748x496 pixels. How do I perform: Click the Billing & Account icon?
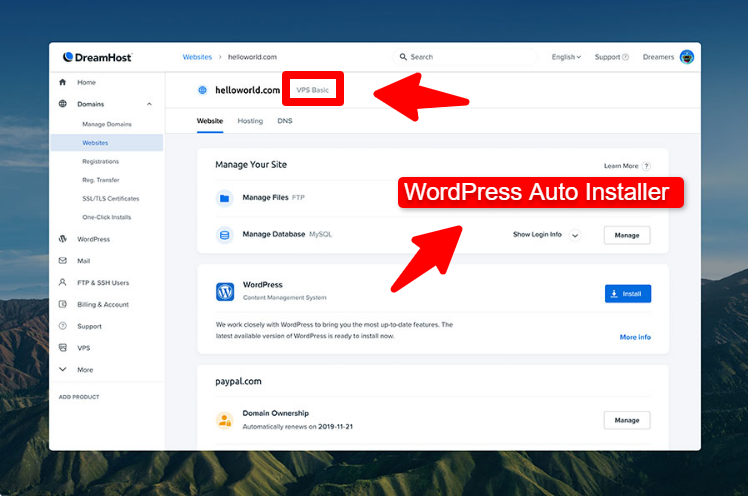[x=62, y=304]
